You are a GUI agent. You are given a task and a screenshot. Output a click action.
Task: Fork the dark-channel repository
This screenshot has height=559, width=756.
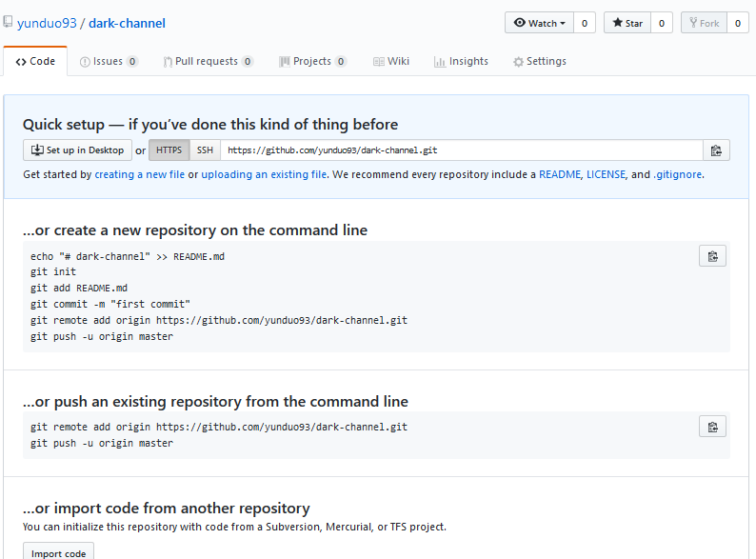pyautogui.click(x=704, y=23)
